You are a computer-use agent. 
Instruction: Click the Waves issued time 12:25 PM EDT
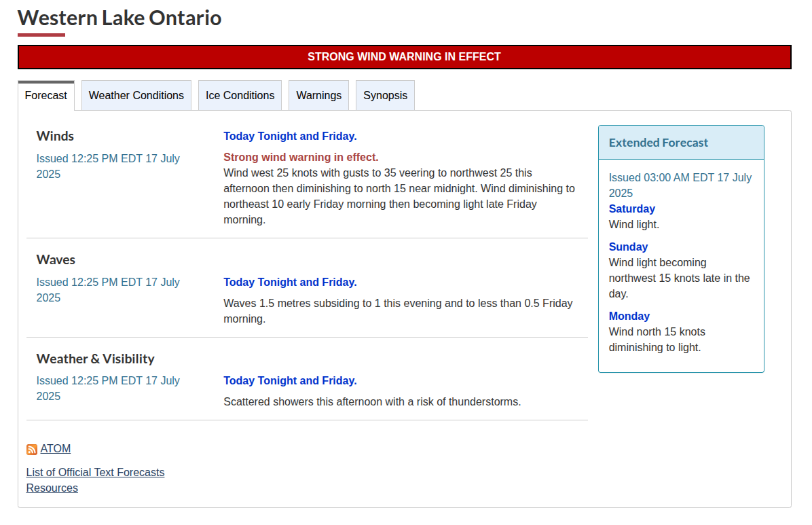click(108, 290)
